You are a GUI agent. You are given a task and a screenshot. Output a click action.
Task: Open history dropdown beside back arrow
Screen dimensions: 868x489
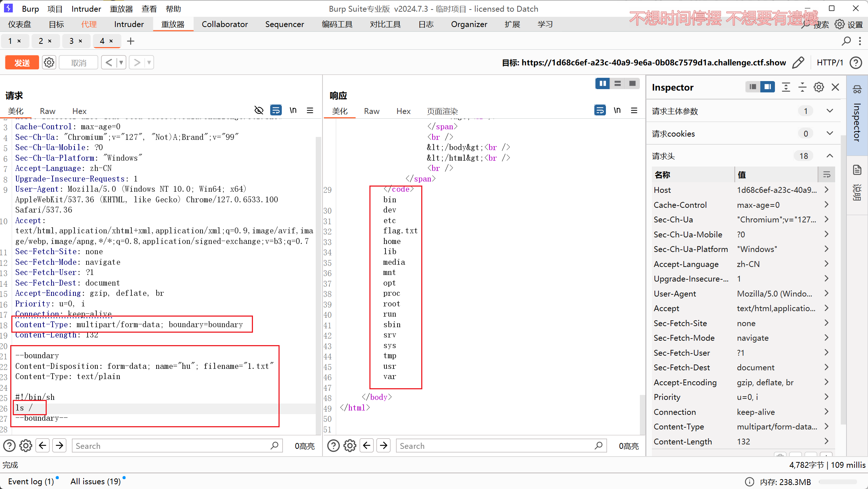[x=121, y=62]
